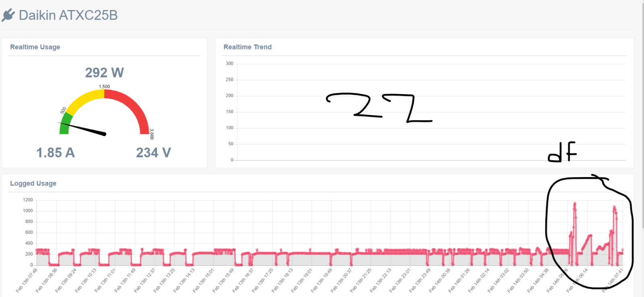
Task: Click the 400 axis label in Logged Usage
Action: [29, 243]
